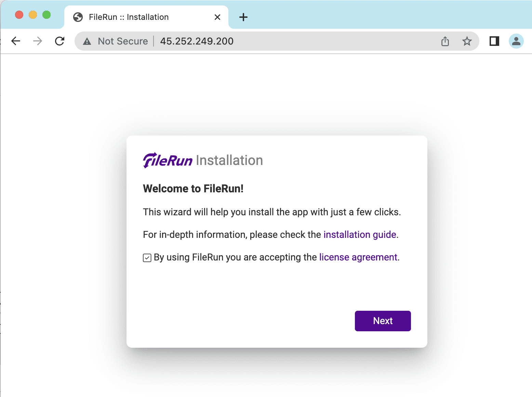This screenshot has height=397, width=532.
Task: Select the FileRun :: Installation tab
Action: (x=129, y=17)
